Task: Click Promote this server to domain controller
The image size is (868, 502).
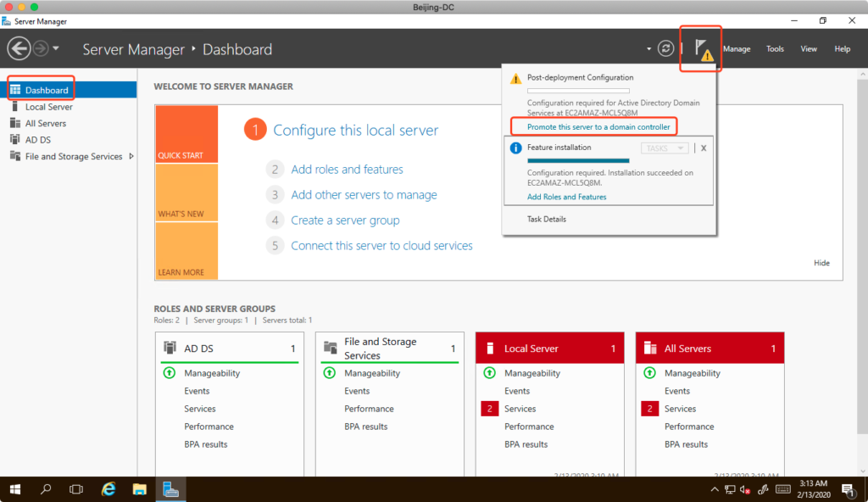Action: (x=598, y=127)
